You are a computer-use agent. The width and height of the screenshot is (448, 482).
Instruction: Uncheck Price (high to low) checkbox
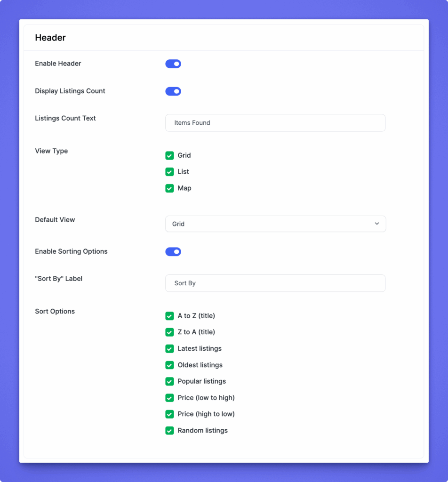[170, 414]
